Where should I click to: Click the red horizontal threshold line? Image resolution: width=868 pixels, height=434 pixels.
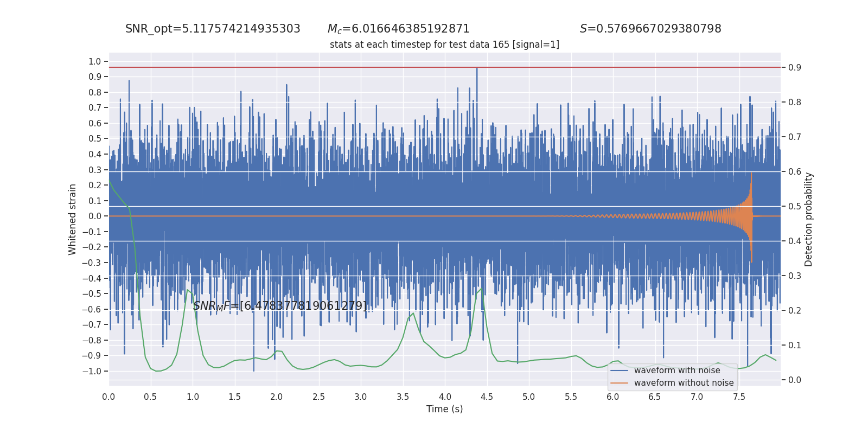pyautogui.click(x=444, y=67)
